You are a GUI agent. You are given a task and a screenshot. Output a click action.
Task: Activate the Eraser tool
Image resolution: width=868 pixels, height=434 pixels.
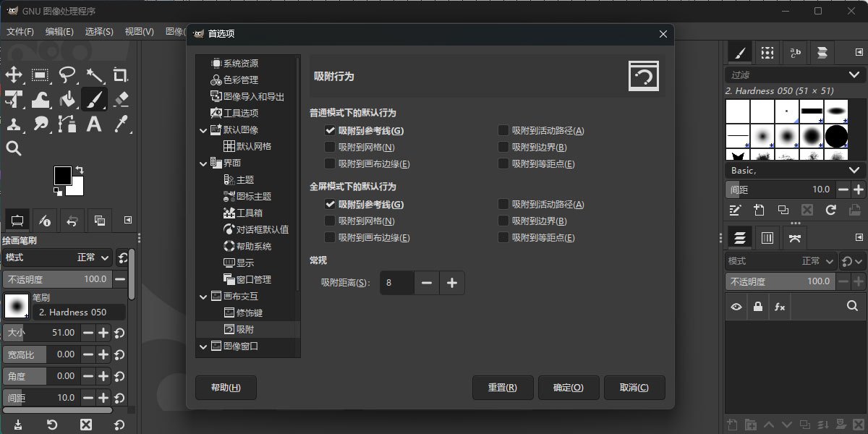pyautogui.click(x=120, y=99)
